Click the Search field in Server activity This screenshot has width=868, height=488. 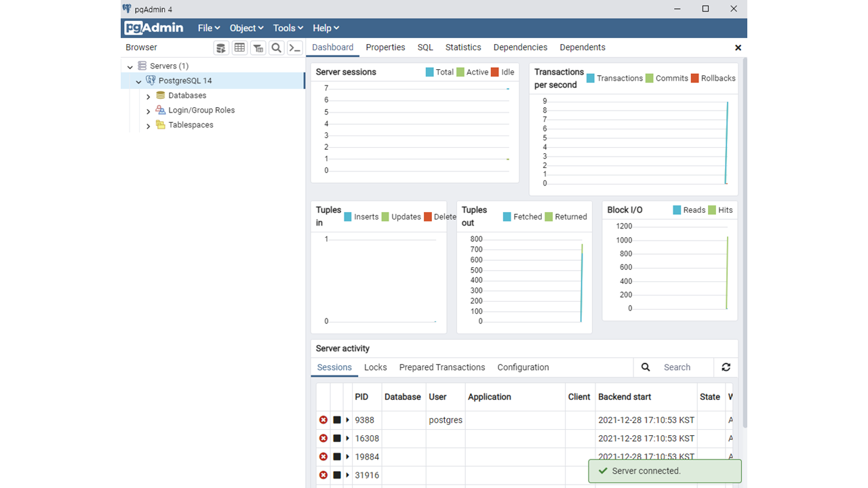686,367
